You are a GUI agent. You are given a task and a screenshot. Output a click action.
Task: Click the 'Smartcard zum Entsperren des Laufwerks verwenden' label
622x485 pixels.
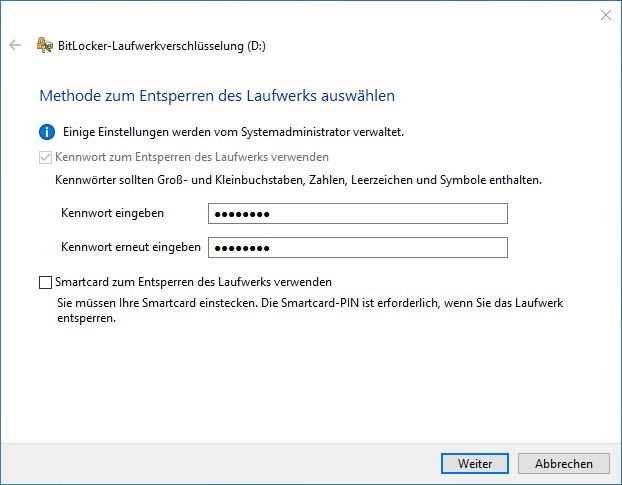point(194,283)
